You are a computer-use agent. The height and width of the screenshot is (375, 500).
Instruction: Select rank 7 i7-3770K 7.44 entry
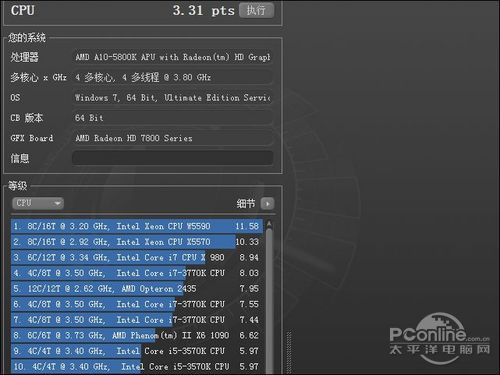[137, 320]
